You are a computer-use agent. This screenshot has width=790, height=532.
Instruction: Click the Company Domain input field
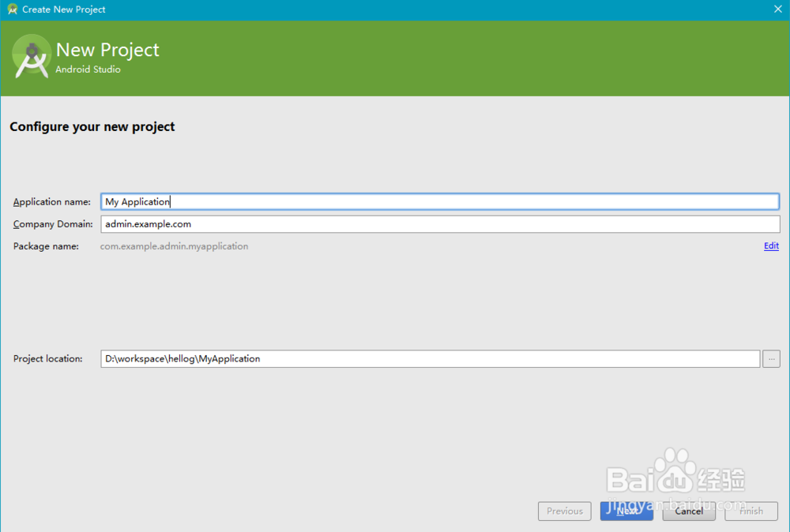click(x=440, y=224)
